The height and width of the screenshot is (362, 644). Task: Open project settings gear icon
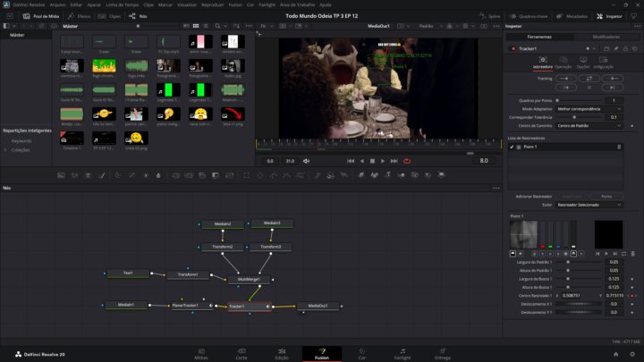tap(633, 355)
